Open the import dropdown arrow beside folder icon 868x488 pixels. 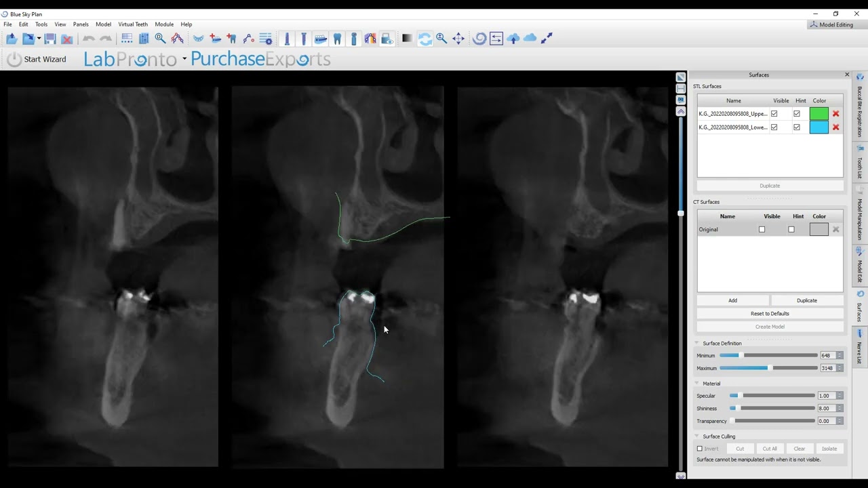coord(39,39)
